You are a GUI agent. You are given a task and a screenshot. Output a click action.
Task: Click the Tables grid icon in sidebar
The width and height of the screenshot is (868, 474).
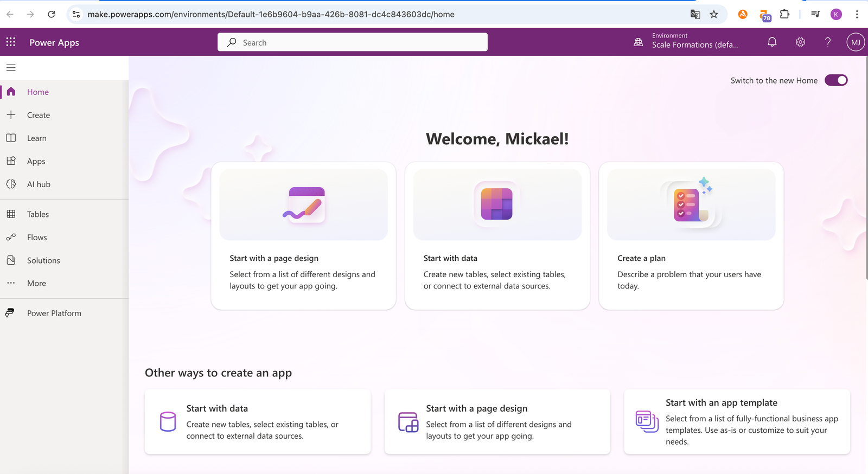(x=11, y=214)
